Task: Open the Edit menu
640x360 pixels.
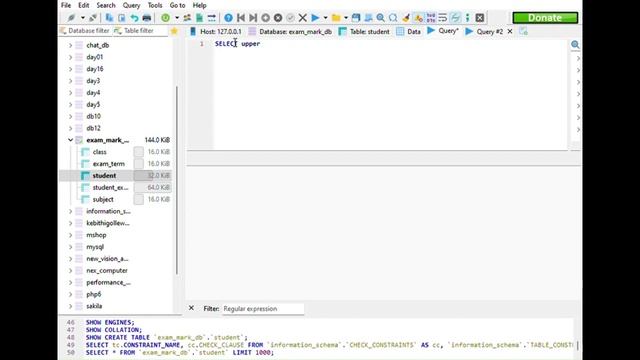Action: tap(84, 5)
